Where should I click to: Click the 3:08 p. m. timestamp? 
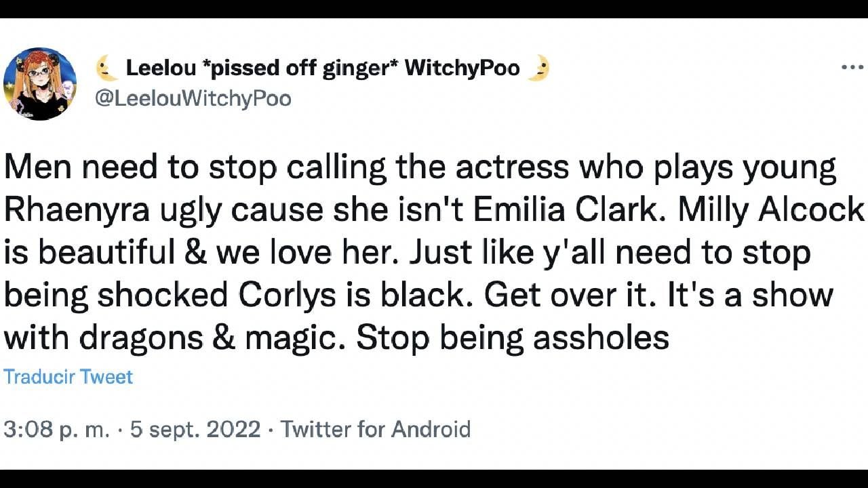pos(56,429)
